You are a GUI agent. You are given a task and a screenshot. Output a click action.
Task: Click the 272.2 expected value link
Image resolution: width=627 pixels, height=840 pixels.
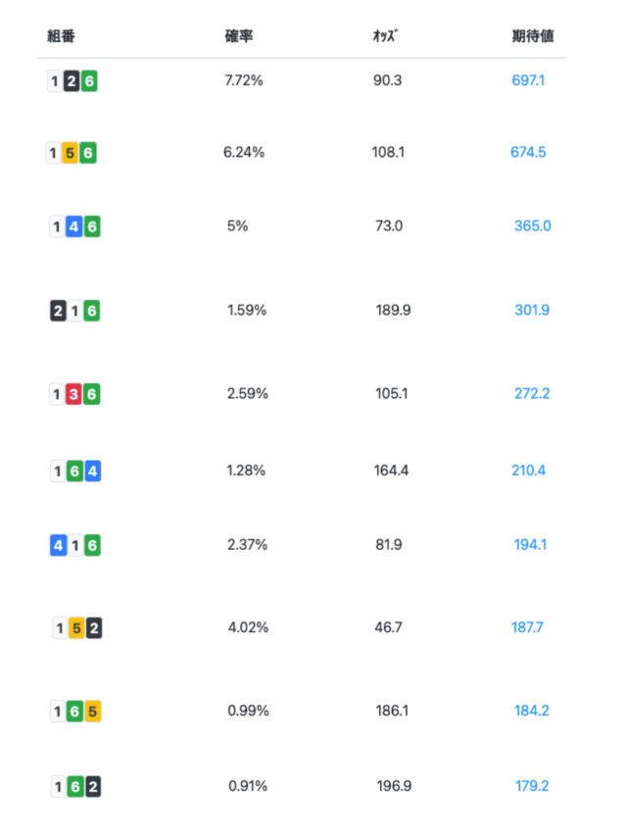click(532, 394)
